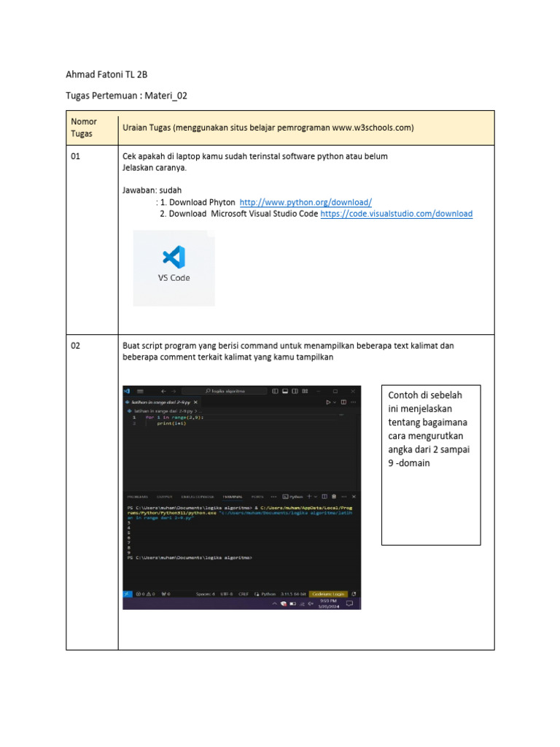Viewport: 560px width, 747px height.
Task: Switch to the PROBLEMS panel tab
Action: click(138, 497)
